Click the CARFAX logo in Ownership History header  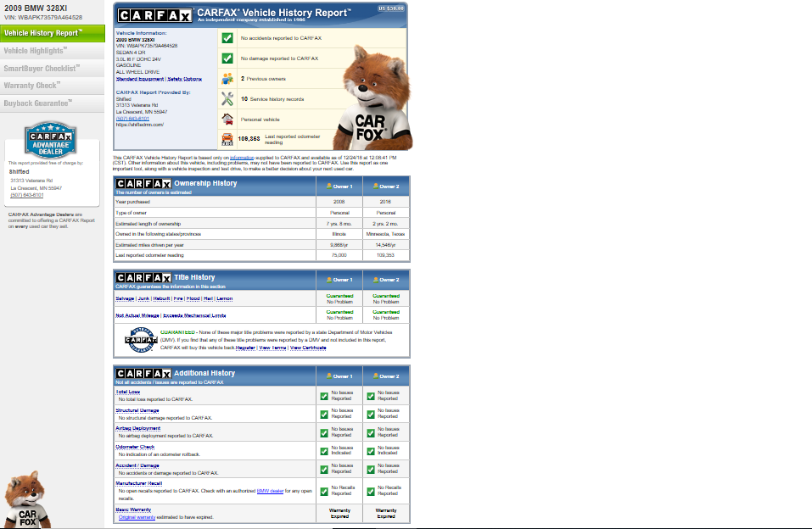[143, 184]
